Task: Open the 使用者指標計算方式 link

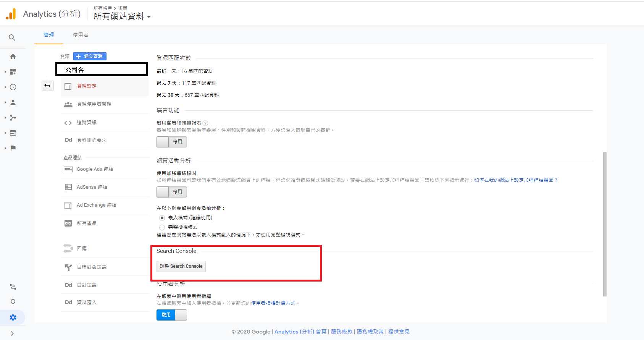Action: pos(273,303)
